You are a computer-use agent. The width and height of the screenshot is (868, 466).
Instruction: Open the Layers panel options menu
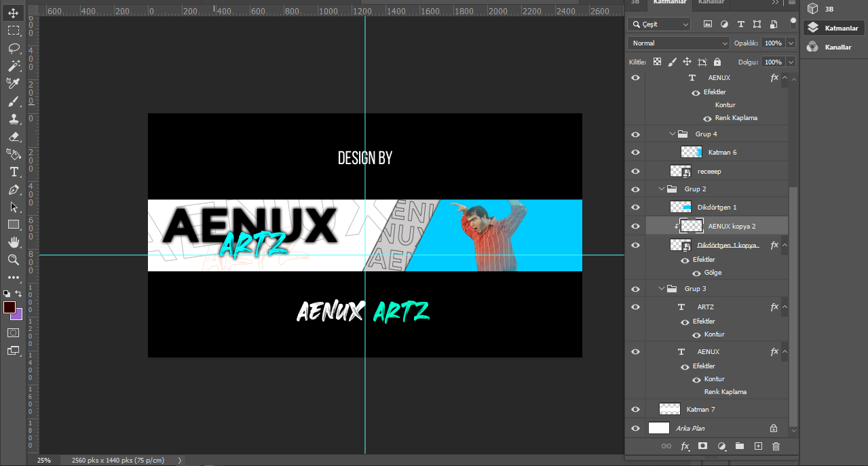point(791,3)
